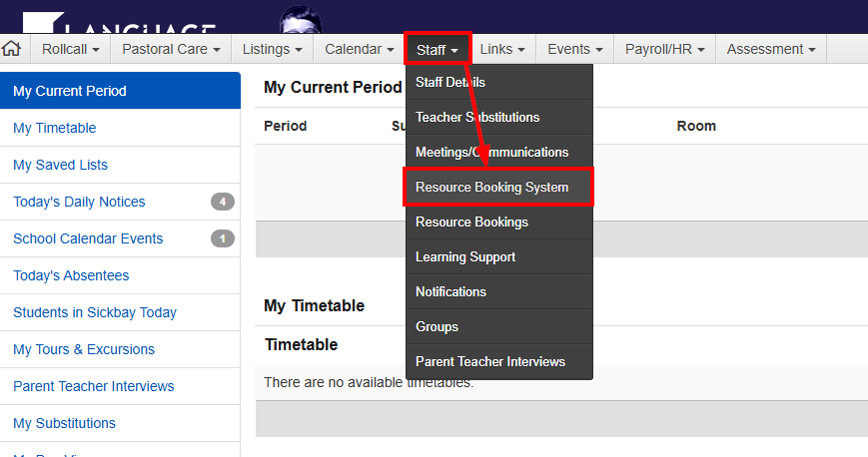The image size is (868, 457).
Task: Open Today's Daily Notices link
Action: click(79, 202)
